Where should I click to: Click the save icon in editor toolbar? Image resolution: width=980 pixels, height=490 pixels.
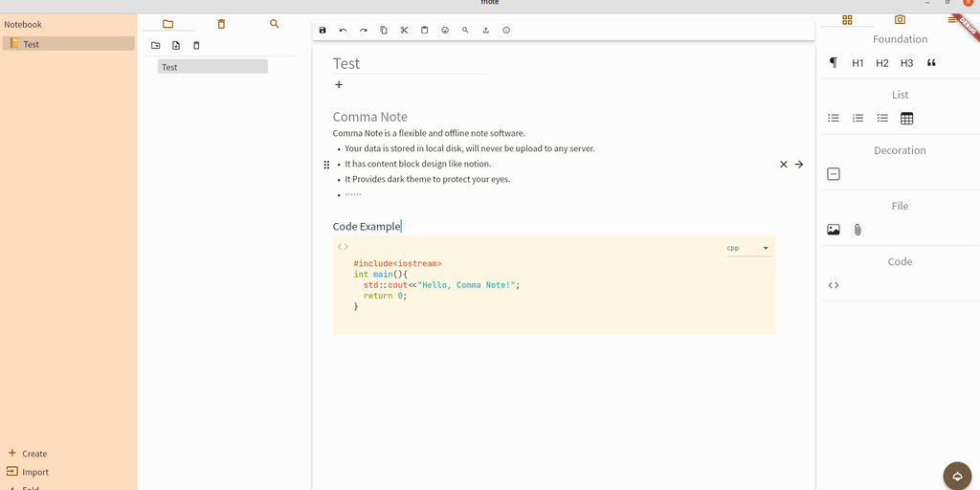tap(323, 31)
